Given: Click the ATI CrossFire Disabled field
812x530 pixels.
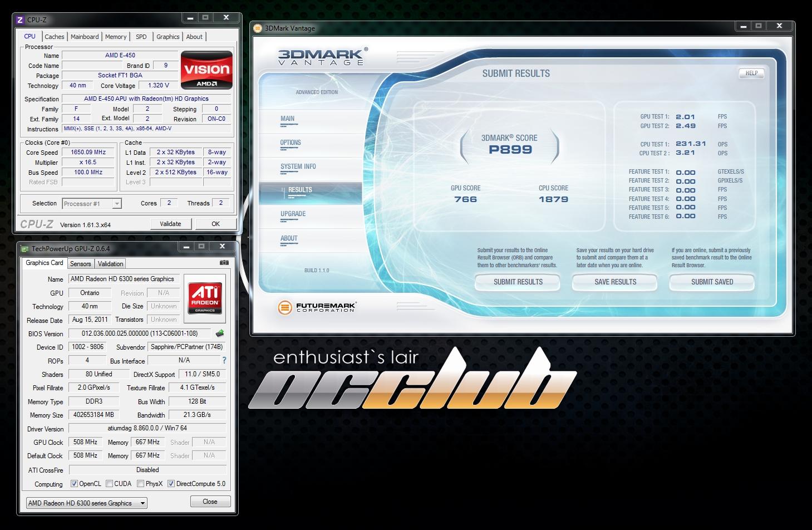Looking at the screenshot, I should [x=147, y=470].
